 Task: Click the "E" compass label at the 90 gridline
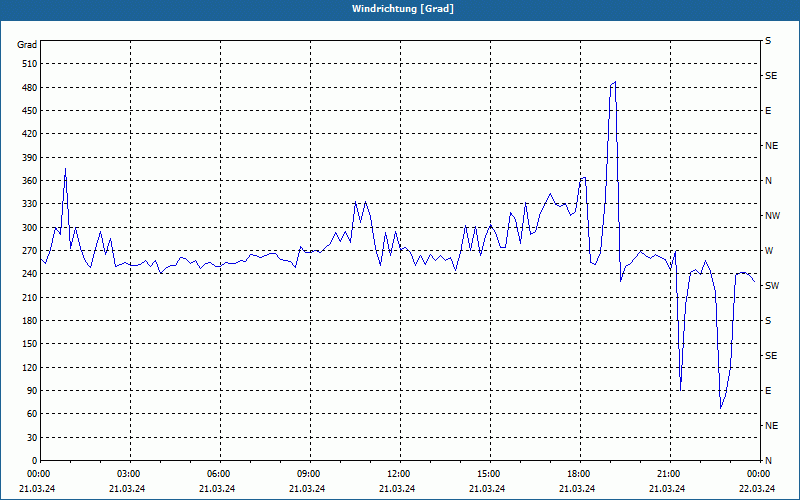(768, 391)
